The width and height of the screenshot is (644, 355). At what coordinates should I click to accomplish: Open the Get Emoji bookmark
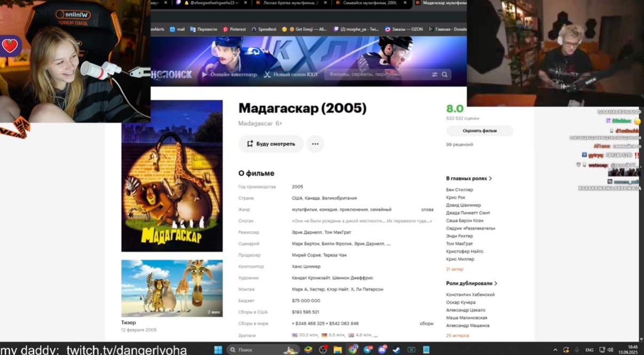click(308, 29)
